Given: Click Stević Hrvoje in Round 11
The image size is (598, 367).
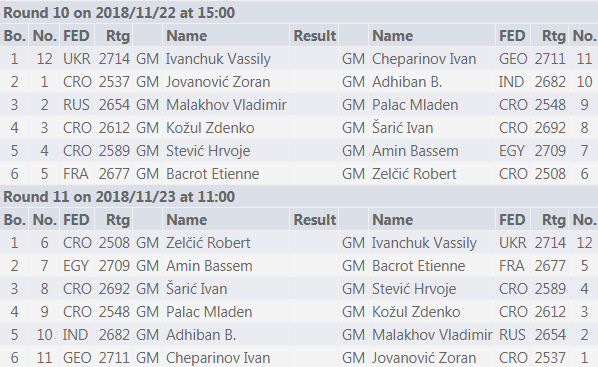Looking at the screenshot, I should [x=414, y=289].
